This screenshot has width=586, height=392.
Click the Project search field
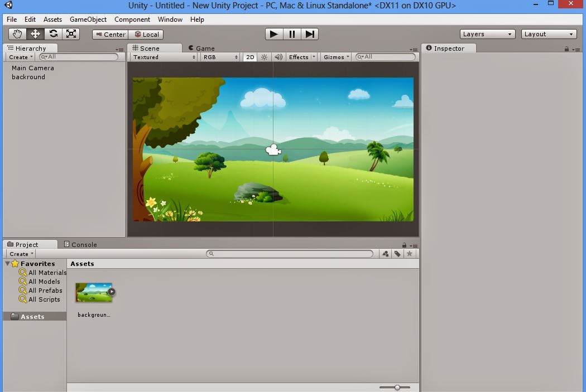290,254
